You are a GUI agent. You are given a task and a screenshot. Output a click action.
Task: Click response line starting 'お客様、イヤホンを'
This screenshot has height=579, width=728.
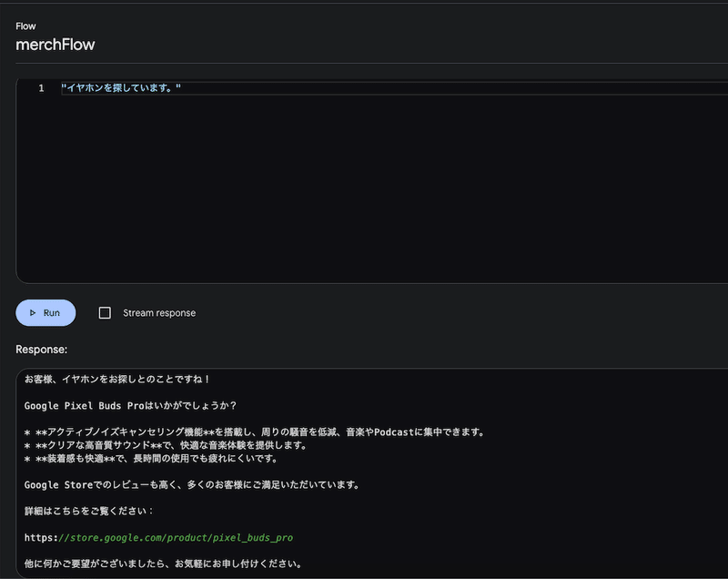[x=117, y=380]
